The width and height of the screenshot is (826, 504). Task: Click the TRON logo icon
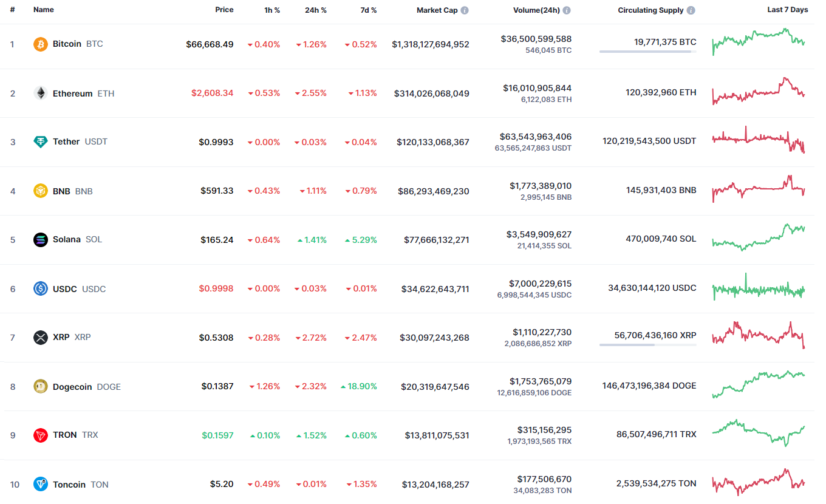pos(41,435)
